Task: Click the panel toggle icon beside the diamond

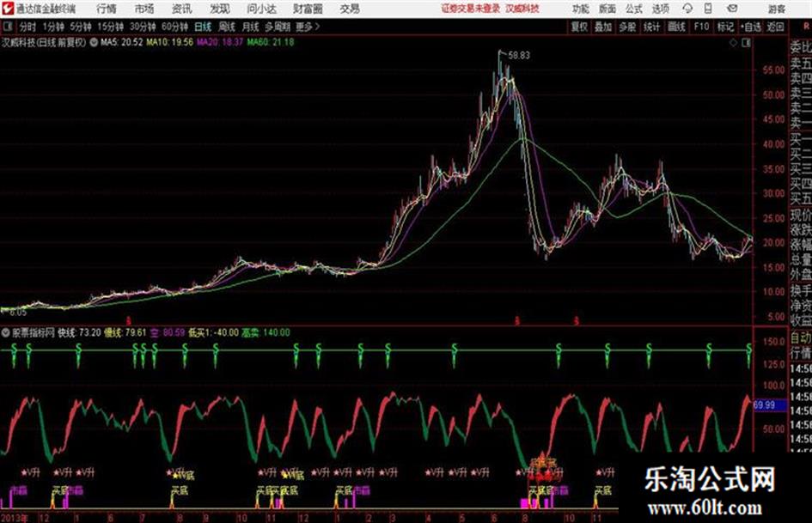Action: [x=746, y=43]
